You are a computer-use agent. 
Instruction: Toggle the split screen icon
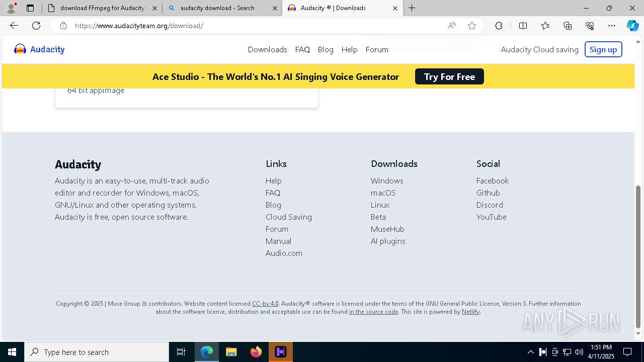523,26
